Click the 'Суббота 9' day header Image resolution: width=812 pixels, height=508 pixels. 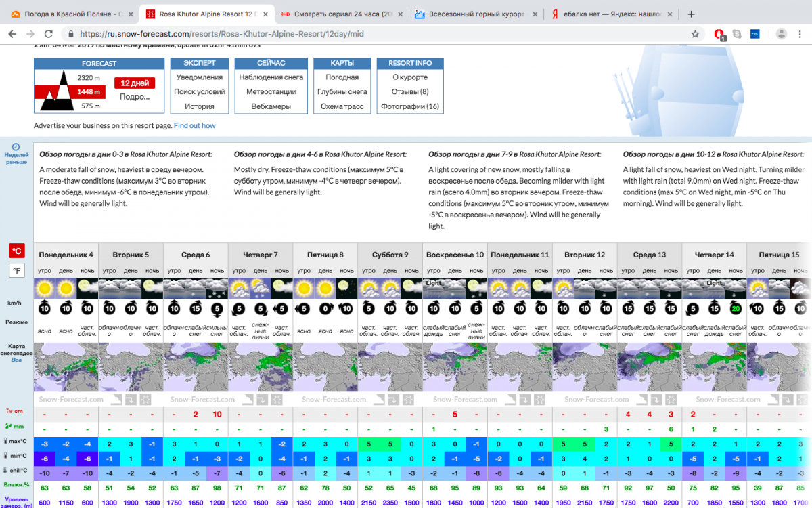coord(390,255)
